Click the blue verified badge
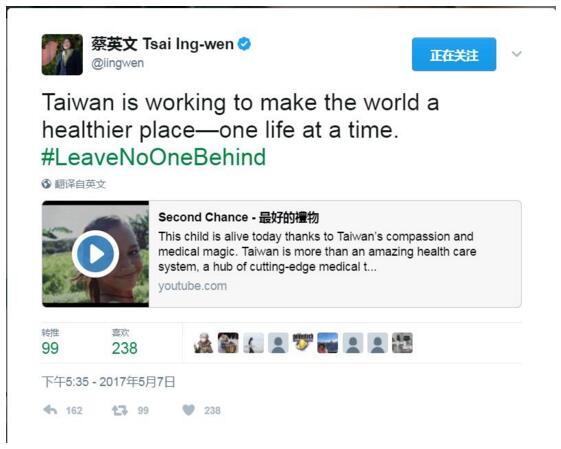561x449 pixels. (244, 44)
